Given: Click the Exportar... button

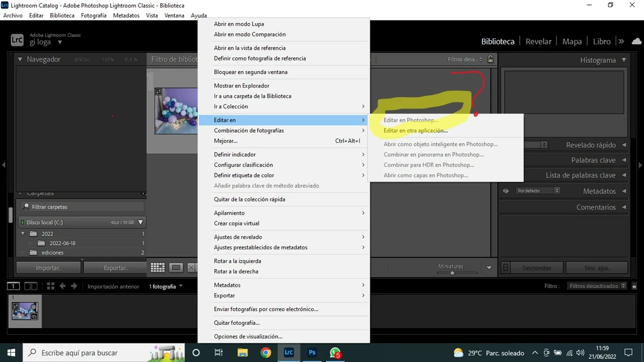Looking at the screenshot, I should click(x=116, y=268).
